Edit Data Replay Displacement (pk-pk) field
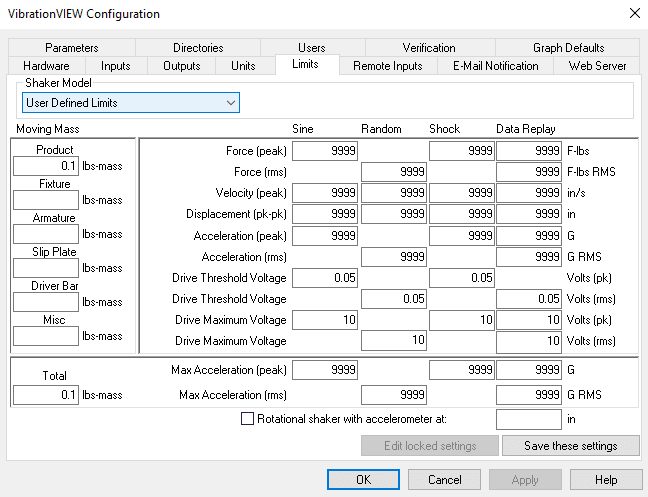This screenshot has height=497, width=648. pos(529,214)
